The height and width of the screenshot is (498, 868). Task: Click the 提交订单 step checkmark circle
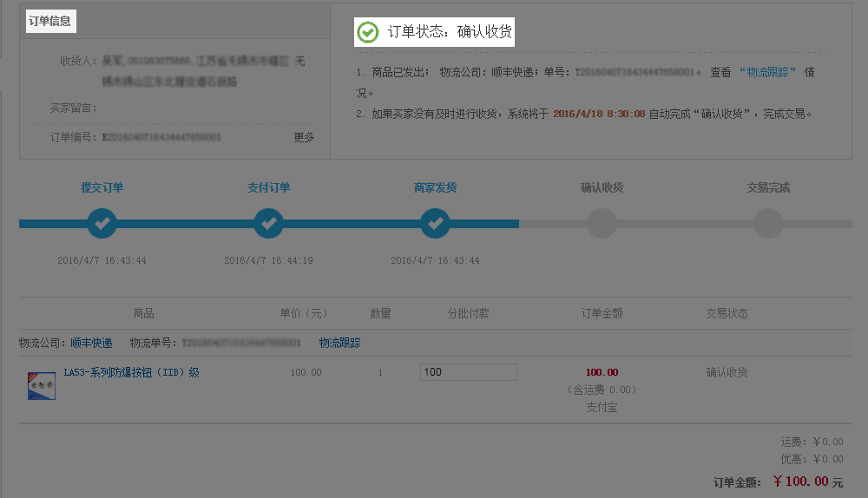[102, 224]
